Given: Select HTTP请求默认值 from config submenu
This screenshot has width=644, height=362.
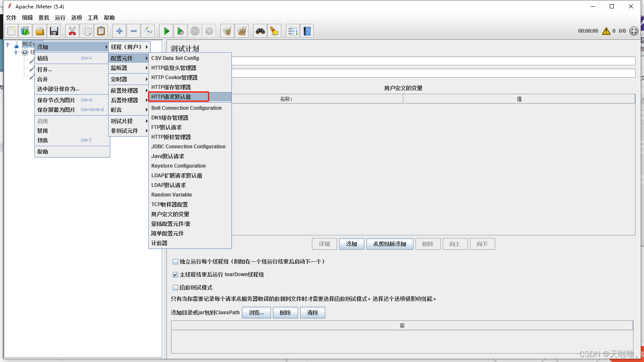Looking at the screenshot, I should pyautogui.click(x=190, y=97).
